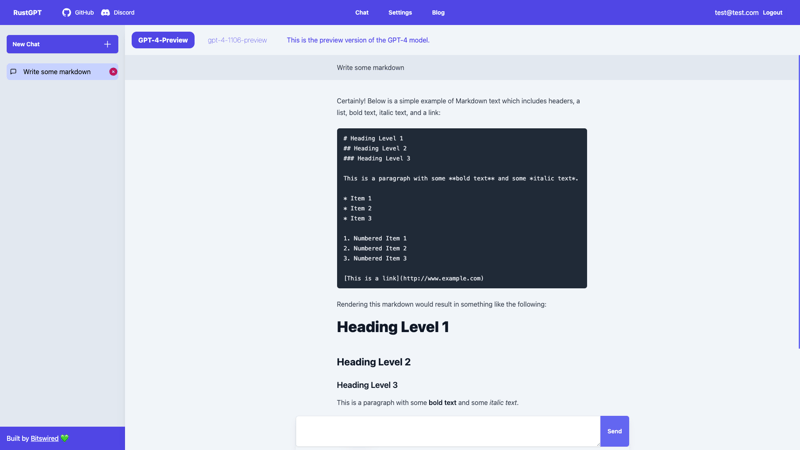
Task: Open the Settings menu item
Action: point(400,13)
